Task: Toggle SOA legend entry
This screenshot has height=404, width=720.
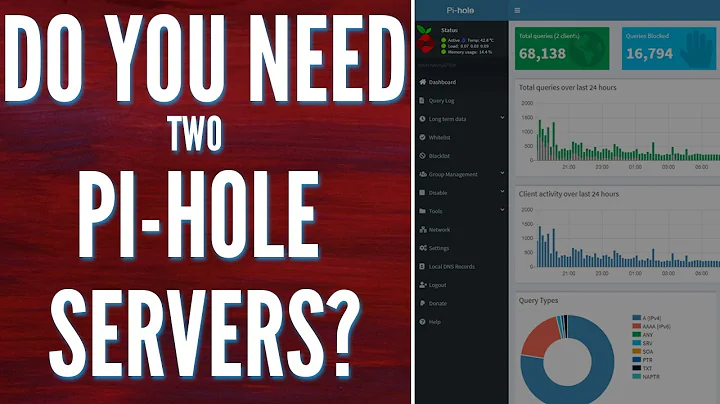Action: tap(643, 352)
